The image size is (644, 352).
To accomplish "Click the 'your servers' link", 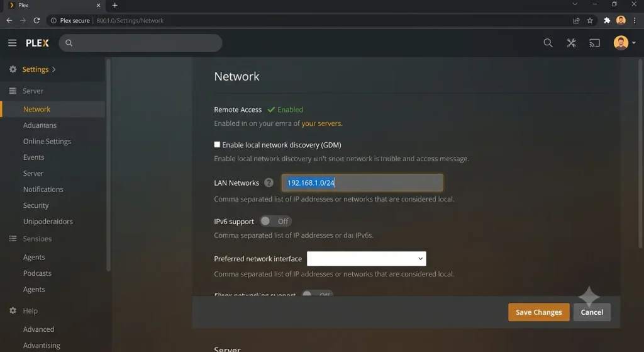I will coord(321,123).
